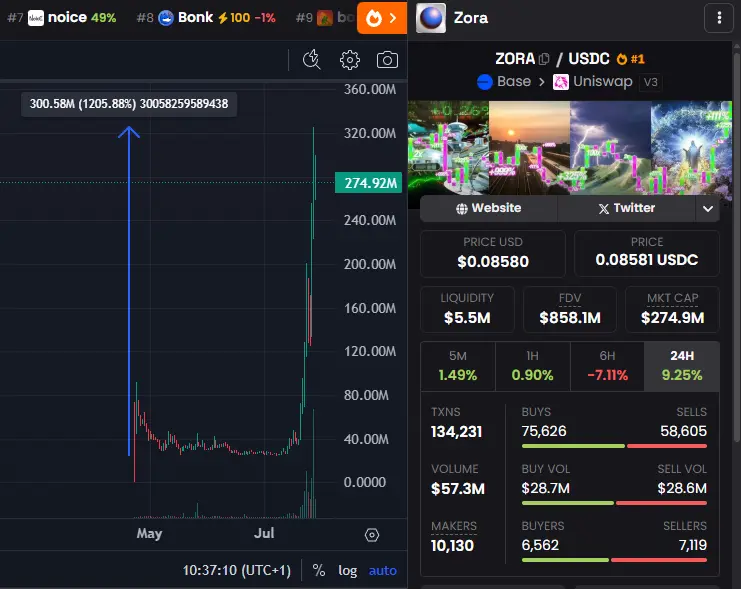Click the MKT CAP $274.9M box

[672, 309]
